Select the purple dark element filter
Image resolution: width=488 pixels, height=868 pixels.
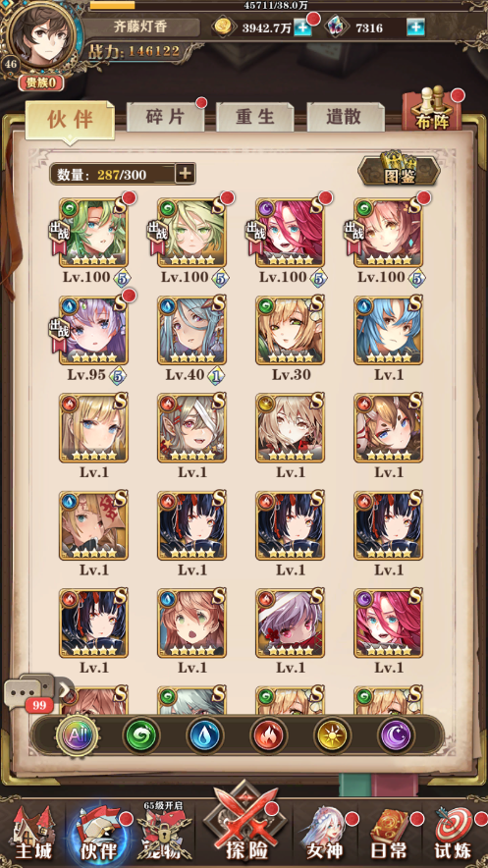coord(396,735)
